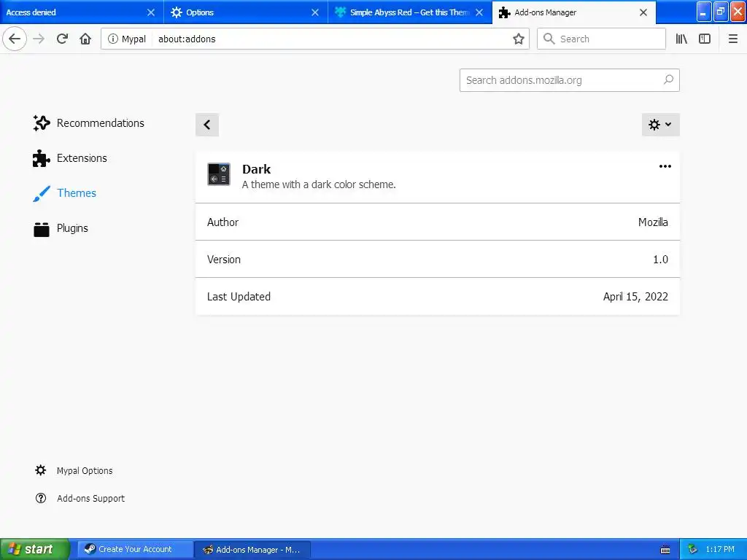This screenshot has width=747, height=560.
Task: Close the Options tab
Action: tap(315, 12)
